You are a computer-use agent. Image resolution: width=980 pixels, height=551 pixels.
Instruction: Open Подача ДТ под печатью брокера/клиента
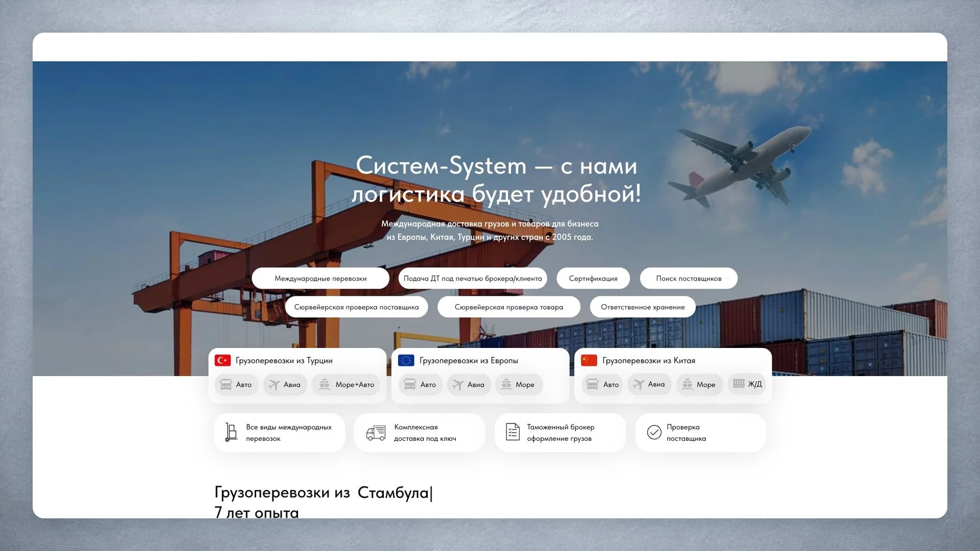click(x=473, y=279)
